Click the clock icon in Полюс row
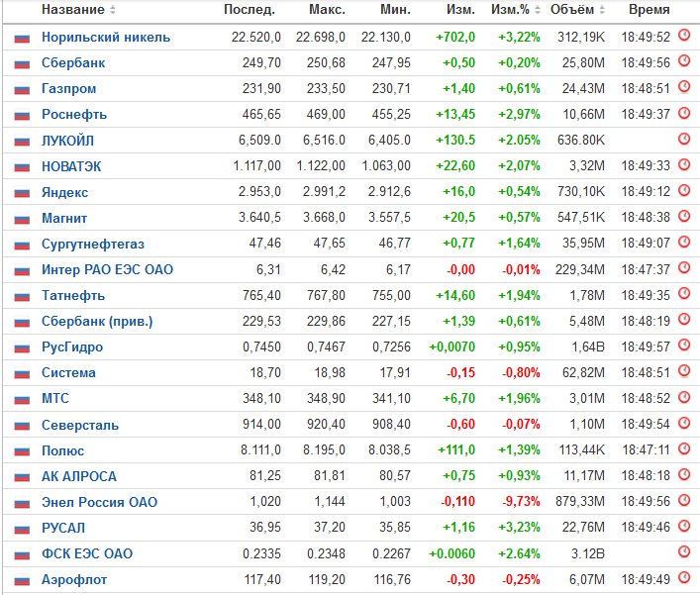This screenshot has width=700, height=595. coord(684,448)
